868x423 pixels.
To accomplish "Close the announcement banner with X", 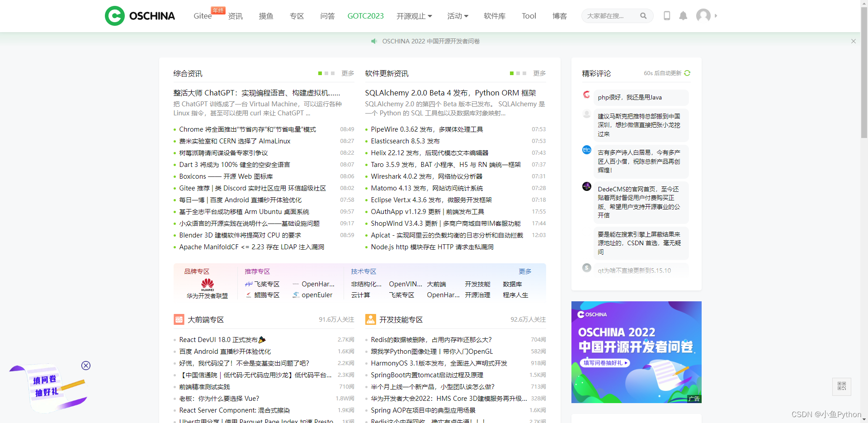I will tap(854, 41).
